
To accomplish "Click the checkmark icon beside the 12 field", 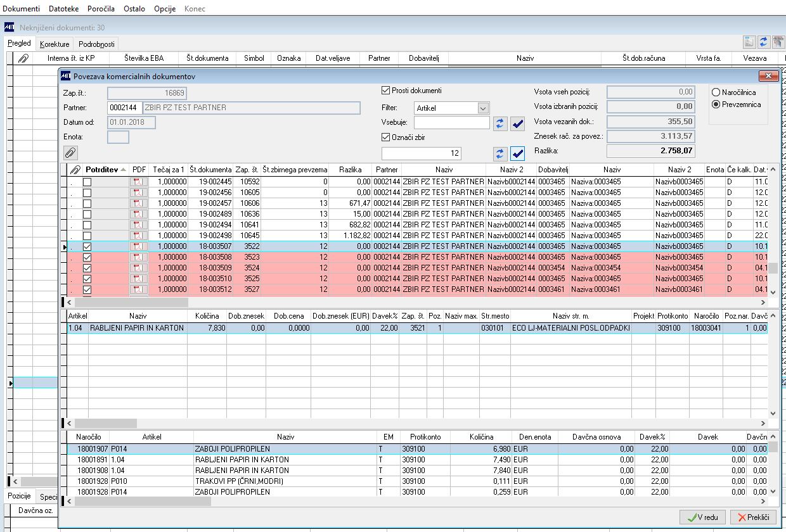I will pos(518,153).
